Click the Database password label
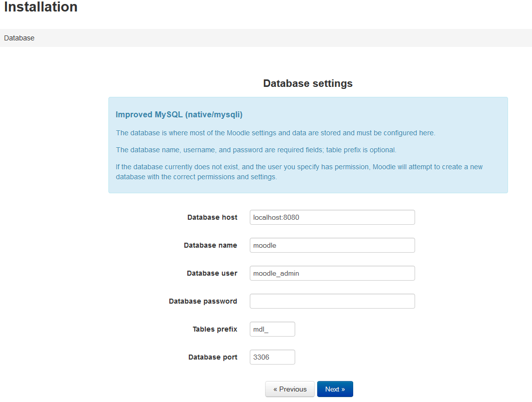Image resolution: width=532 pixels, height=402 pixels. click(203, 301)
